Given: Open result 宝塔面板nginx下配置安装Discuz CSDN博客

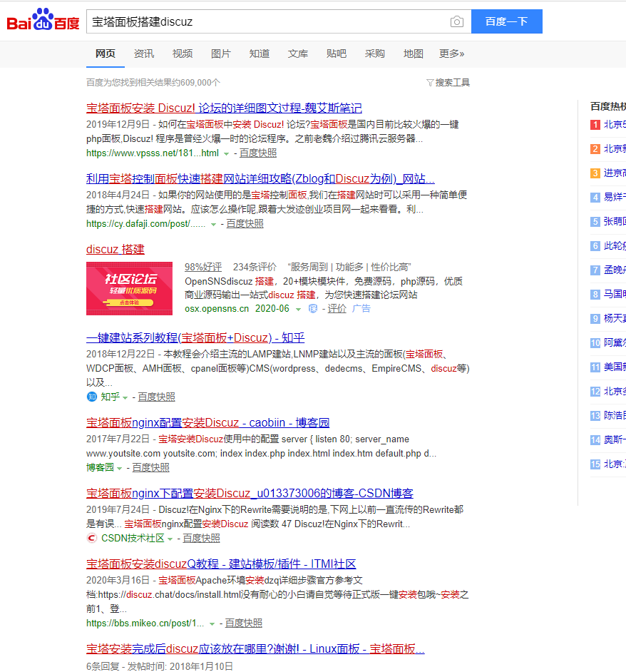Looking at the screenshot, I should point(250,493).
